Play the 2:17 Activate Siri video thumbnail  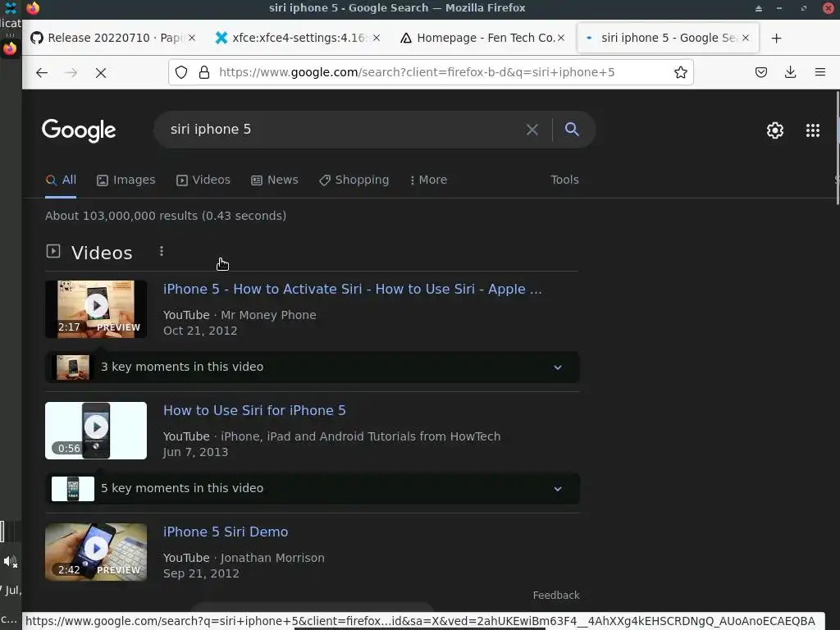pyautogui.click(x=96, y=309)
